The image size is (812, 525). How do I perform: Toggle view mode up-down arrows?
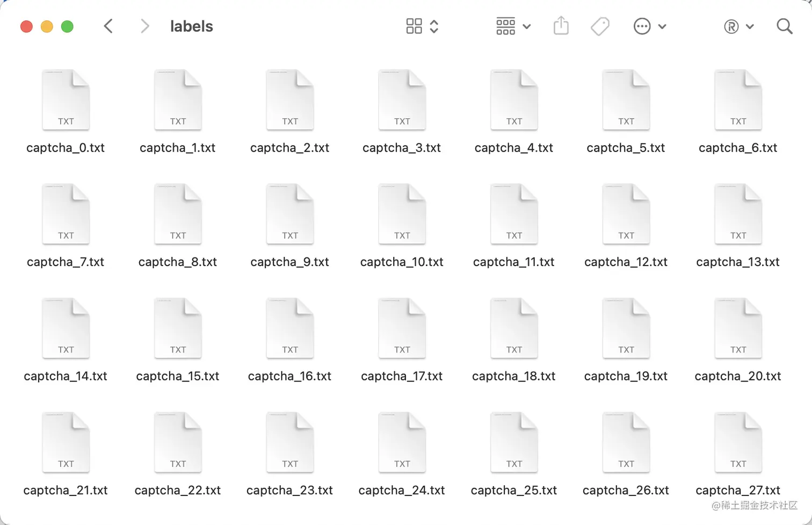tap(434, 26)
